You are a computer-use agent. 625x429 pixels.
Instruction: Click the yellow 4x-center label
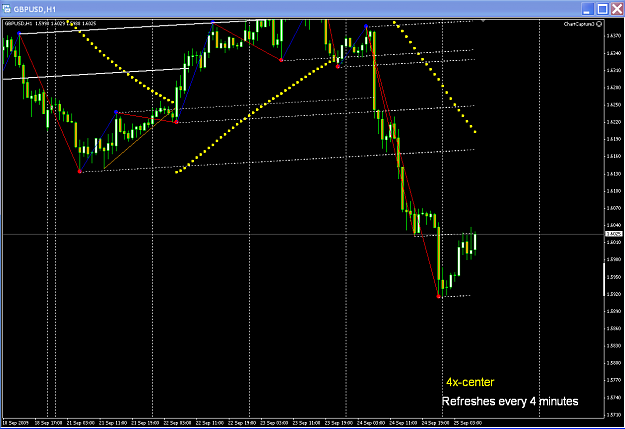point(470,382)
